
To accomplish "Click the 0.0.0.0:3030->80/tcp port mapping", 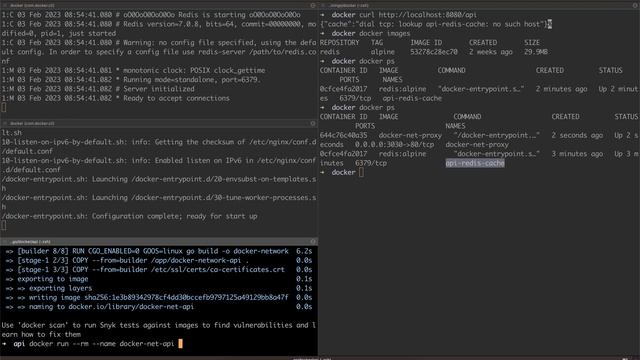I will pos(394,144).
